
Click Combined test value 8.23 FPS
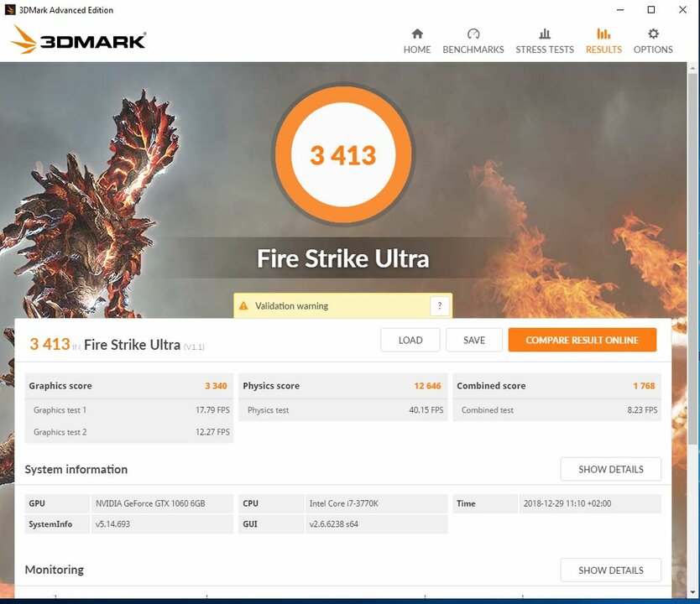click(x=642, y=410)
